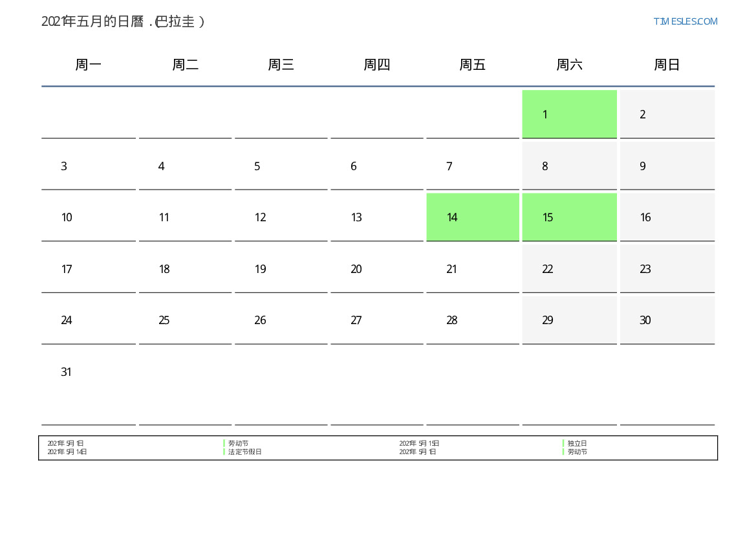Select May 10 in the calendar
Screen dimensions: 756x535
point(67,217)
